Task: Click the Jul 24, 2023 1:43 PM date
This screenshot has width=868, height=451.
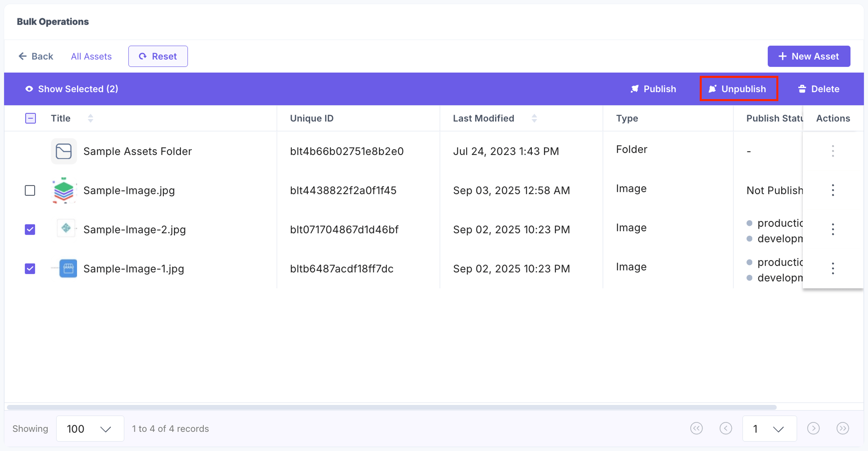Action: (x=506, y=151)
